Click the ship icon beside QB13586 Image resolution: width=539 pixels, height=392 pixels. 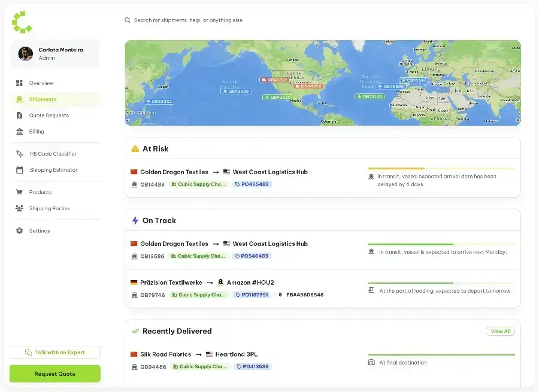click(134, 256)
